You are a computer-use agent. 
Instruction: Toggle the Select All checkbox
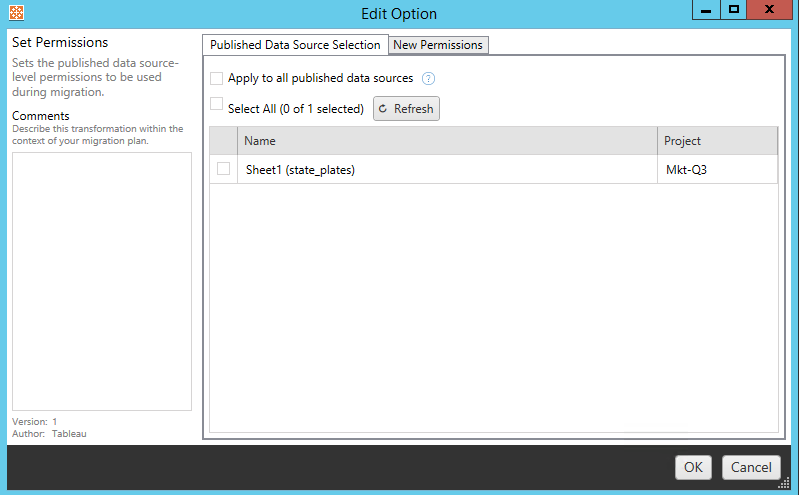(217, 104)
